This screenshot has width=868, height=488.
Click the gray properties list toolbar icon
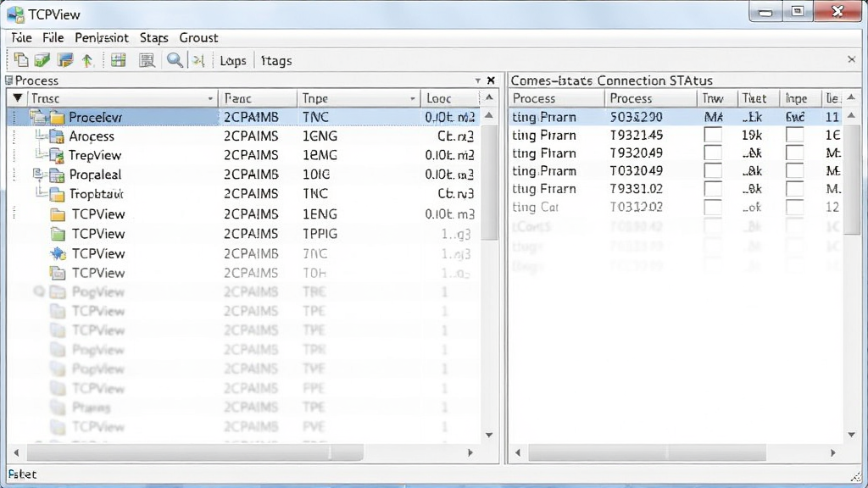(147, 60)
